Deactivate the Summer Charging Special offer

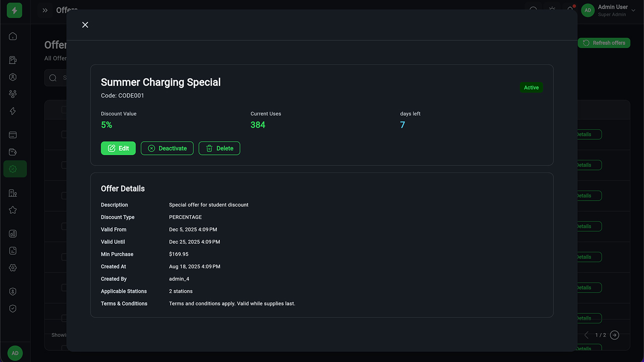[x=167, y=148]
